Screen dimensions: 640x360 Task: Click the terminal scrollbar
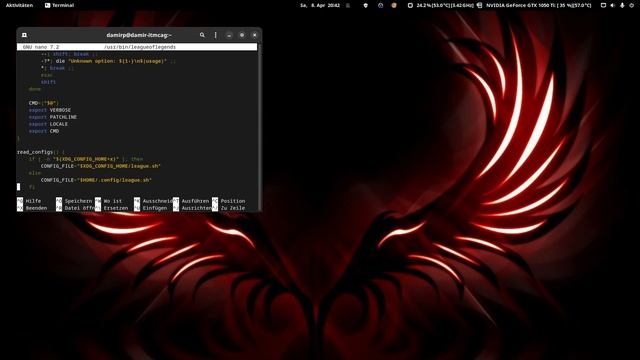pyautogui.click(x=260, y=127)
